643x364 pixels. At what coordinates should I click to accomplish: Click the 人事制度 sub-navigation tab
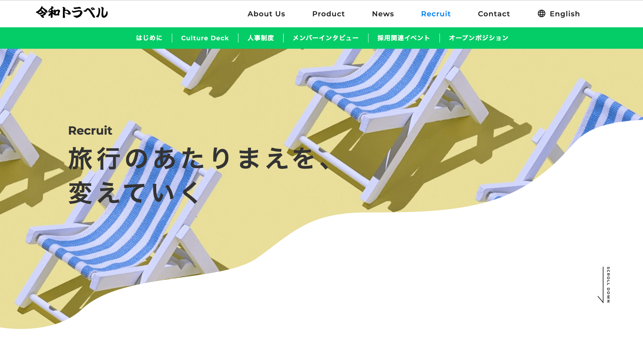[261, 38]
